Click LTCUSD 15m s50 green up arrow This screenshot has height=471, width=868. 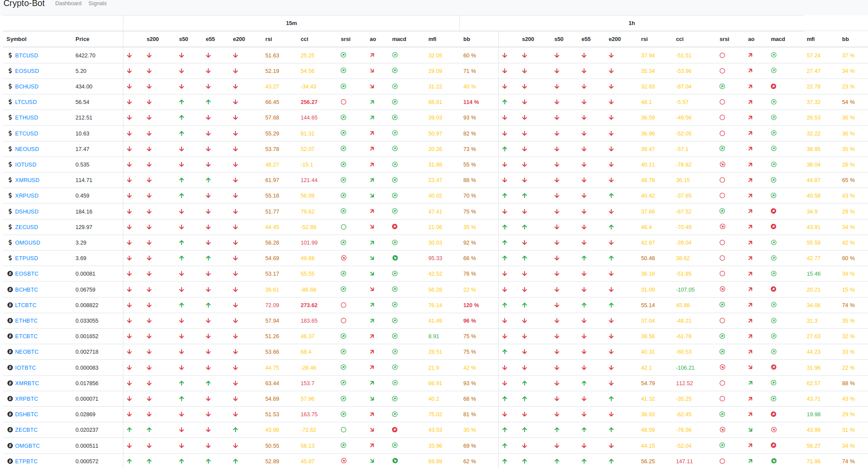coord(182,102)
